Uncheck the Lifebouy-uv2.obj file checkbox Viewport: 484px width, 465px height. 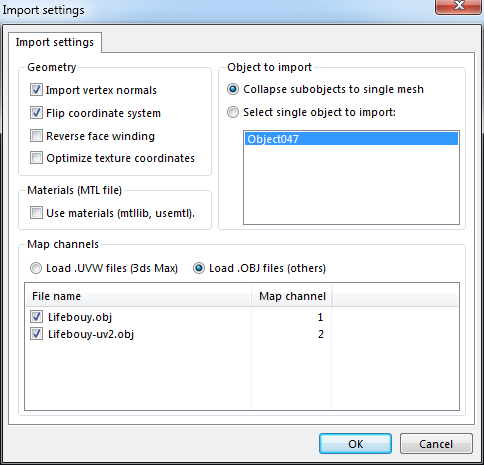[36, 334]
